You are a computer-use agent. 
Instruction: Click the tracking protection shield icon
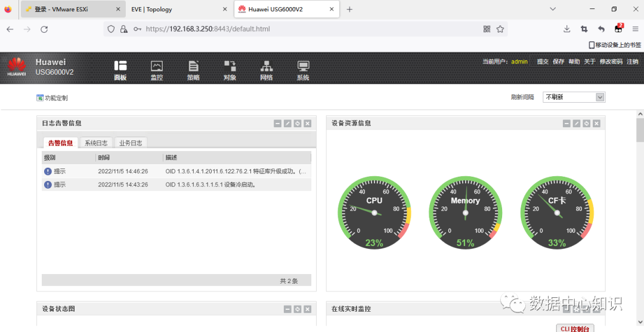(111, 29)
